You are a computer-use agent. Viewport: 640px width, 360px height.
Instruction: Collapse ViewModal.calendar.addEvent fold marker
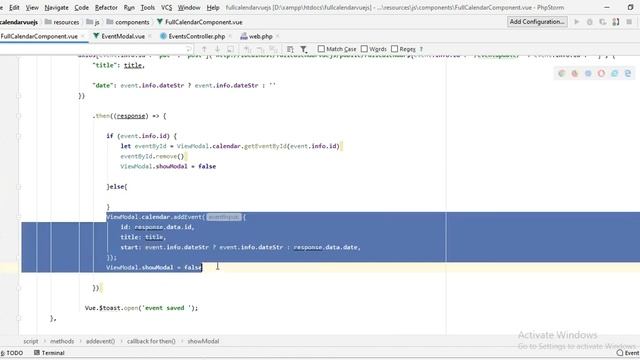pyautogui.click(x=18, y=217)
